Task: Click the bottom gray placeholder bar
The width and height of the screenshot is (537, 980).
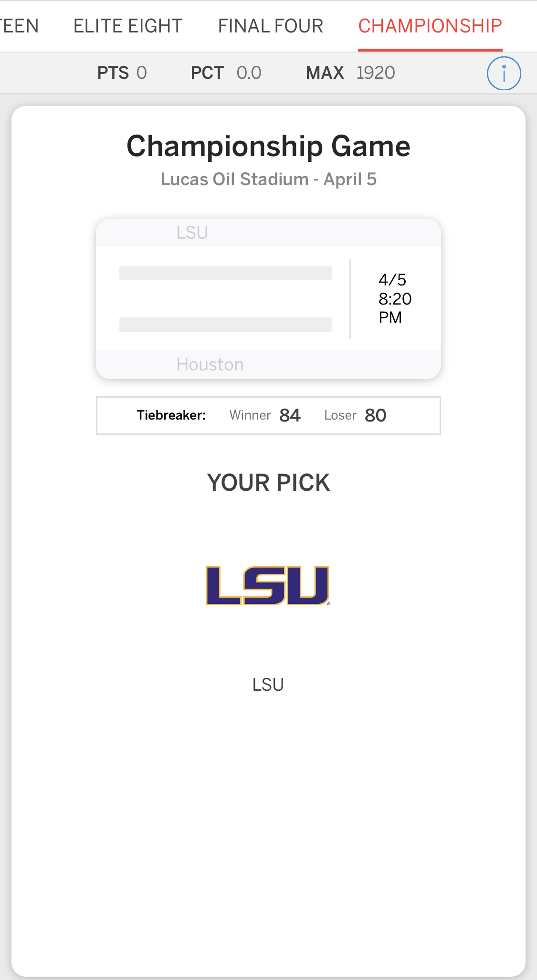Action: pos(225,325)
